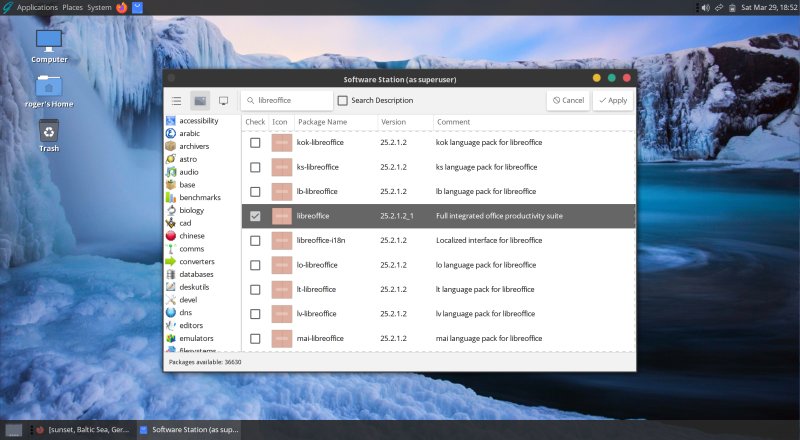Viewport: 800px width, 440px height.
Task: Open the Applications menu
Action: point(37,7)
